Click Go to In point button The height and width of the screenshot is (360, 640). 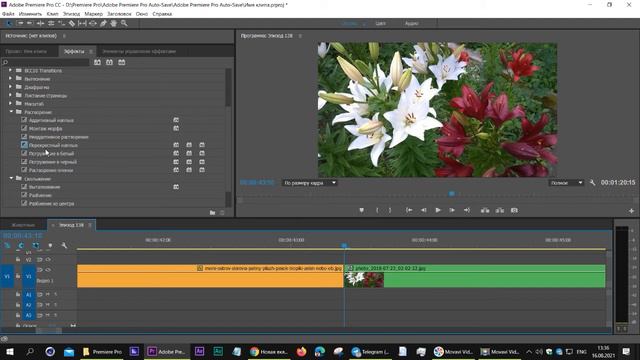point(409,210)
